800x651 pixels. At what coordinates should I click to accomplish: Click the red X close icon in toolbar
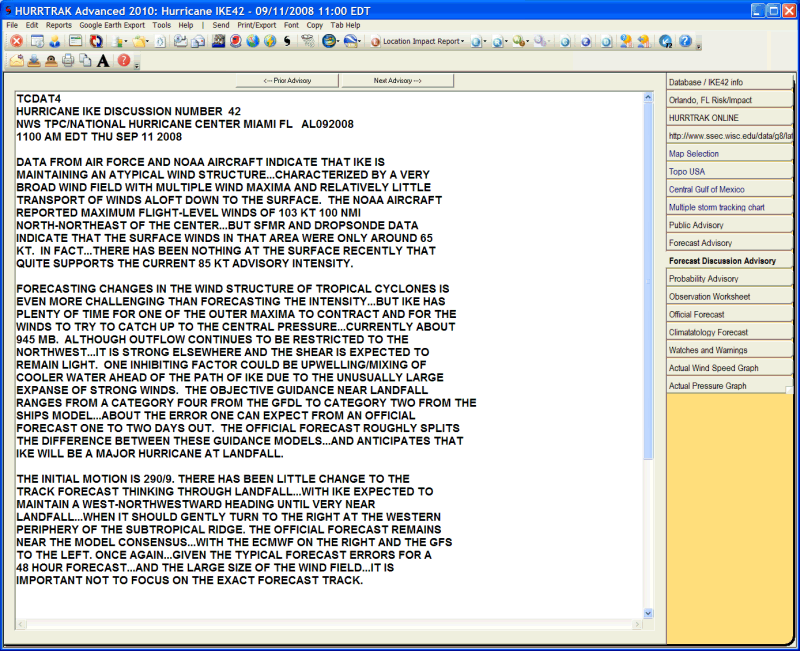(x=16, y=42)
